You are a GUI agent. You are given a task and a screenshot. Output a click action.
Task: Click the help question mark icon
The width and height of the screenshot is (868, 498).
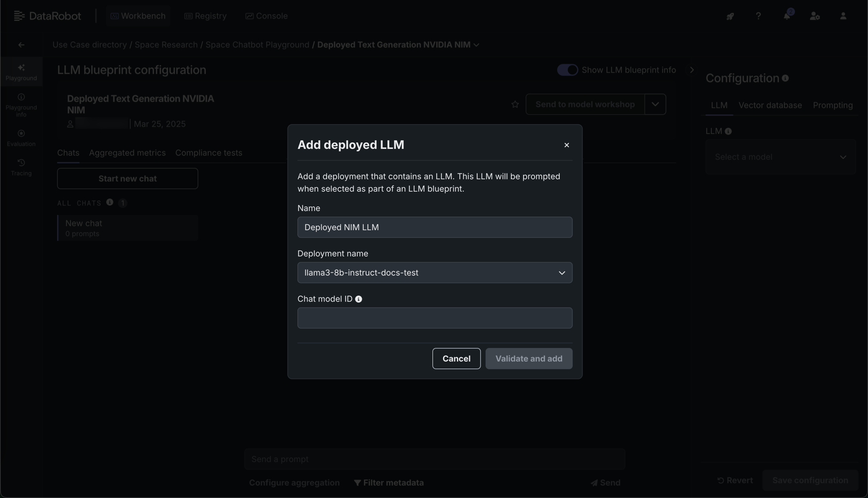(x=758, y=16)
